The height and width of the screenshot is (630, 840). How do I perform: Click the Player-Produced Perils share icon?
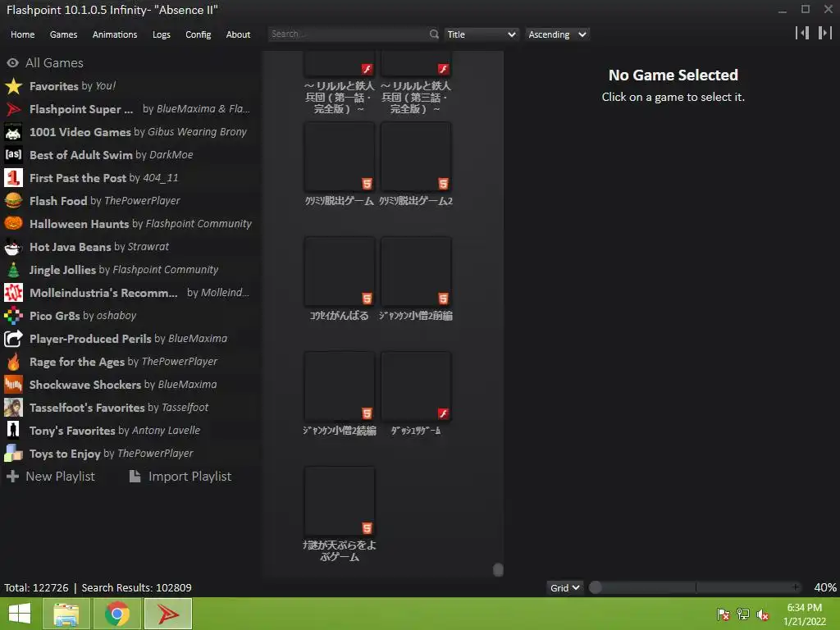(13, 339)
